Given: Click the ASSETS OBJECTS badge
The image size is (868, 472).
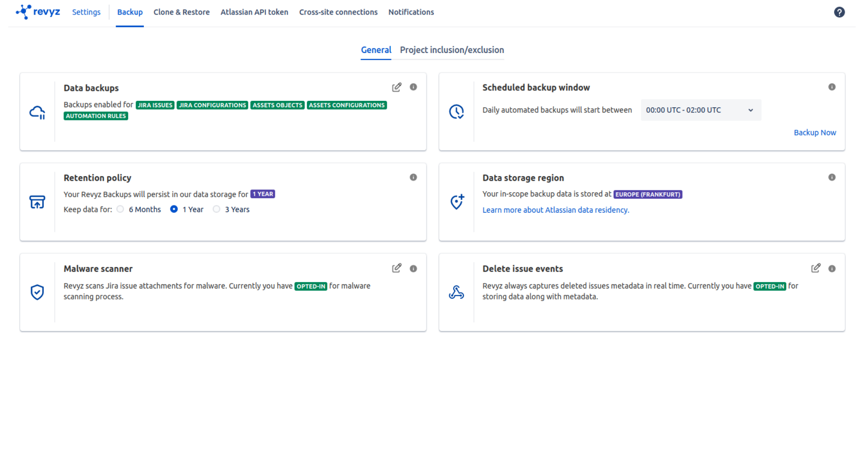Looking at the screenshot, I should [x=277, y=105].
